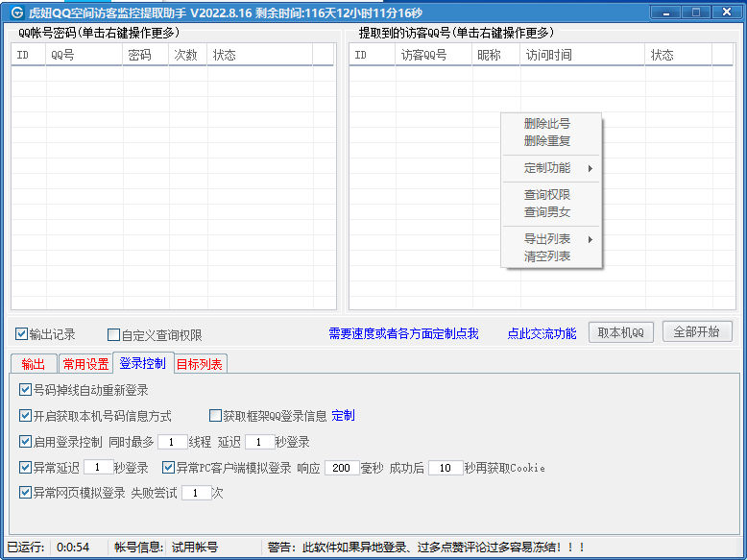Screen dimensions: 747x560
Task: Select 查询男女 menu entry
Action: click(x=551, y=212)
